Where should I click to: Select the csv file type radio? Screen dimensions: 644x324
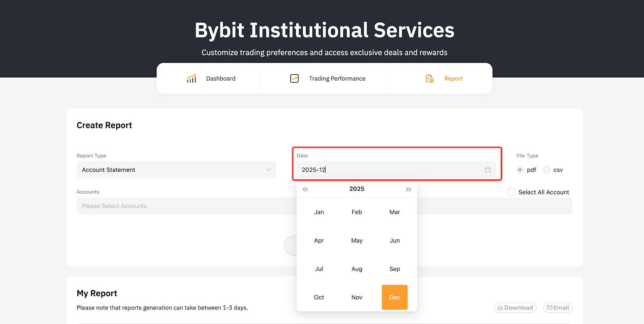point(547,170)
